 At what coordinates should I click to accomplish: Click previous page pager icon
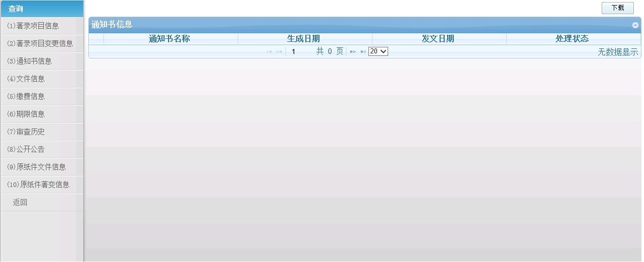[x=279, y=51]
